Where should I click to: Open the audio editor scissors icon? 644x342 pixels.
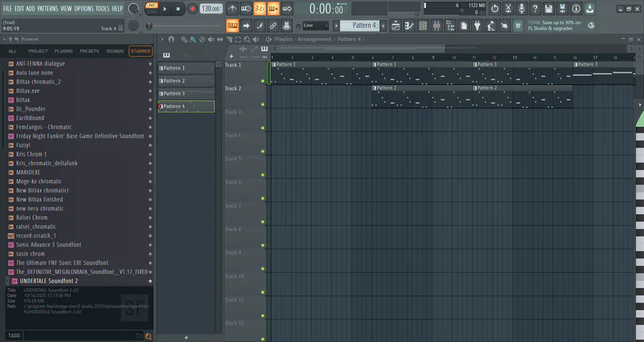coord(508,9)
